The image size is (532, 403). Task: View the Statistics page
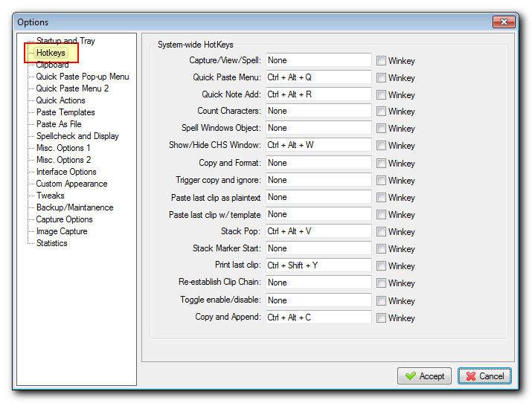pos(51,243)
